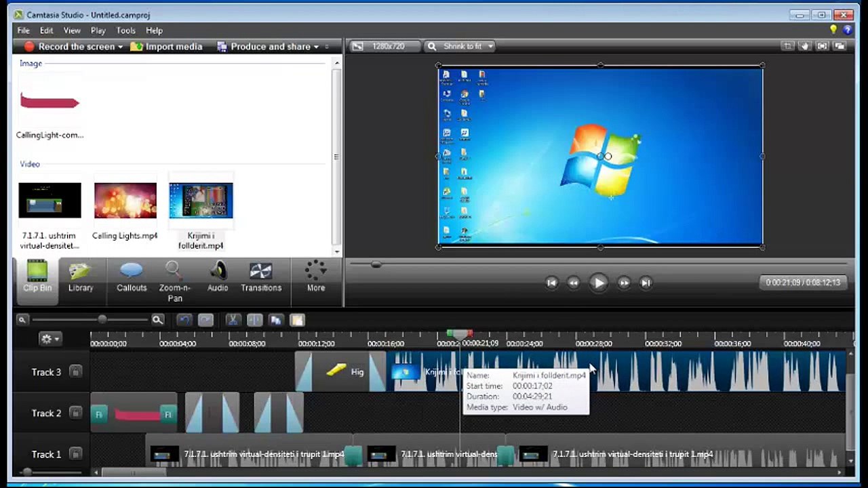Jump to previous clip in preview
868x488 pixels.
tap(551, 283)
